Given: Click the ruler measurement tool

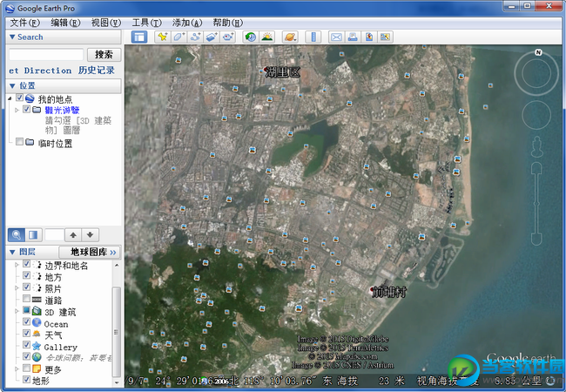Looking at the screenshot, I should [313, 37].
